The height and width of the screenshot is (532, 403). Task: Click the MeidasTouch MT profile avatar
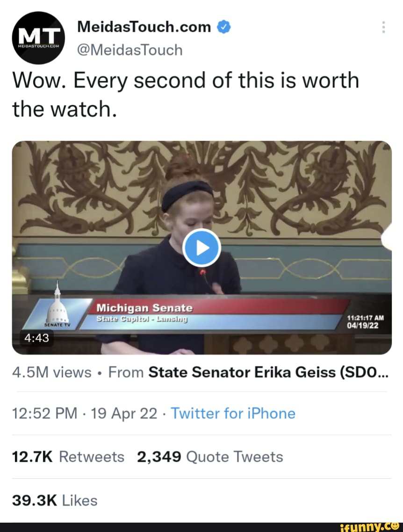(39, 38)
